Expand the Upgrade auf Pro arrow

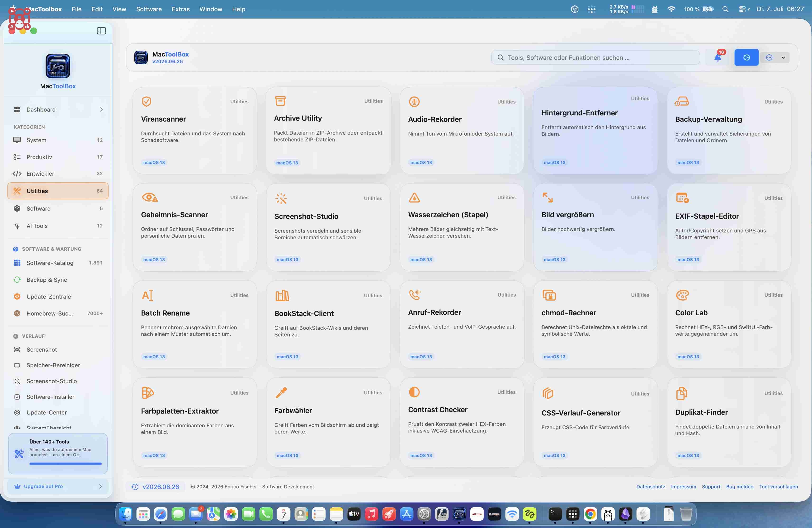pos(100,486)
